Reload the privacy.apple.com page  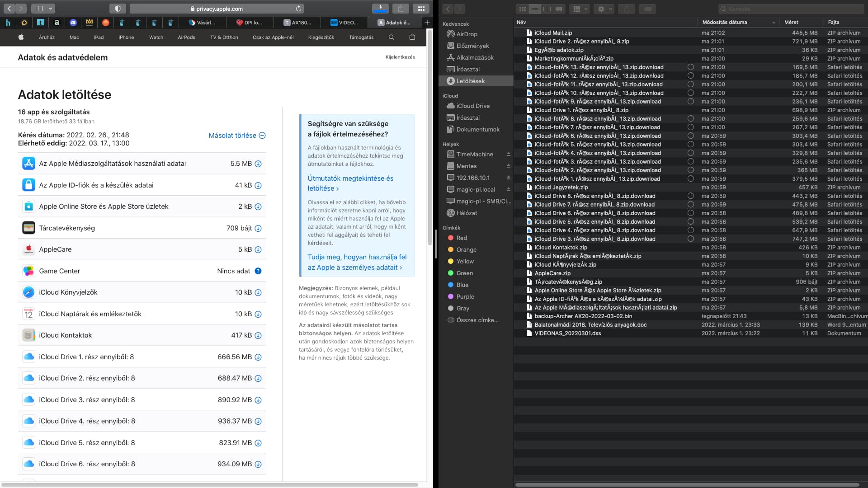[x=298, y=9]
